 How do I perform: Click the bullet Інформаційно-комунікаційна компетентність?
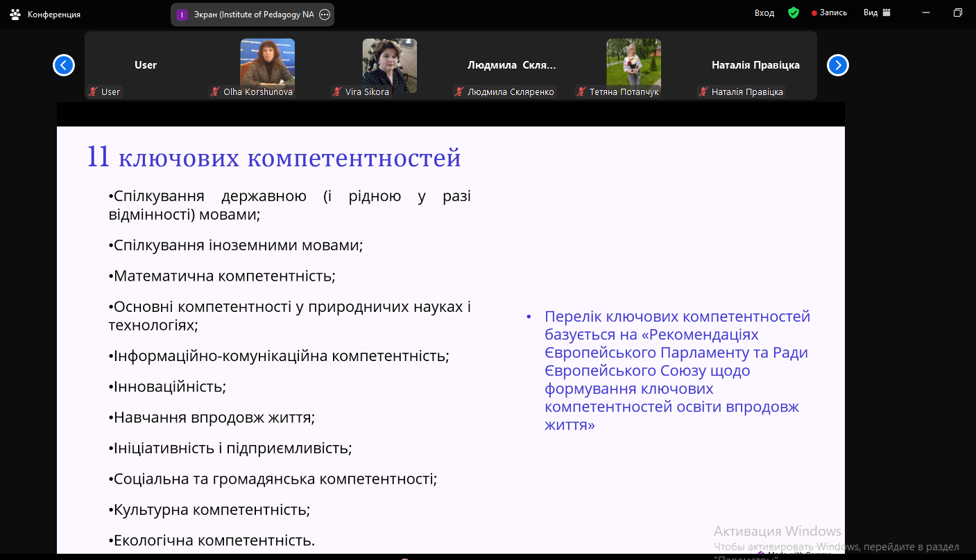click(279, 356)
